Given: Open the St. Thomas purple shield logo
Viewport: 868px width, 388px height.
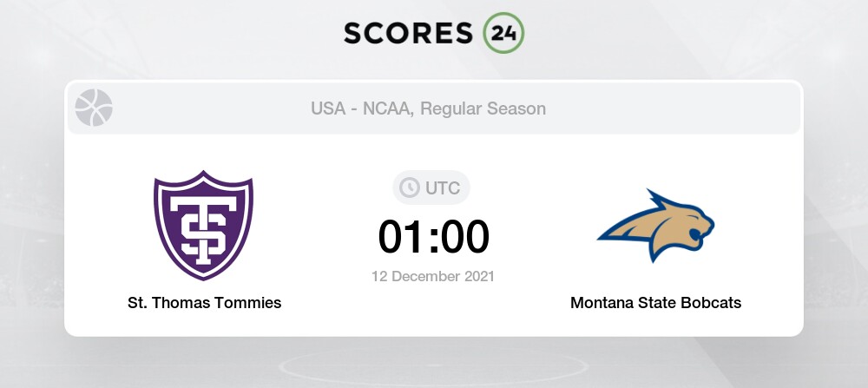Looking at the screenshot, I should [x=204, y=225].
